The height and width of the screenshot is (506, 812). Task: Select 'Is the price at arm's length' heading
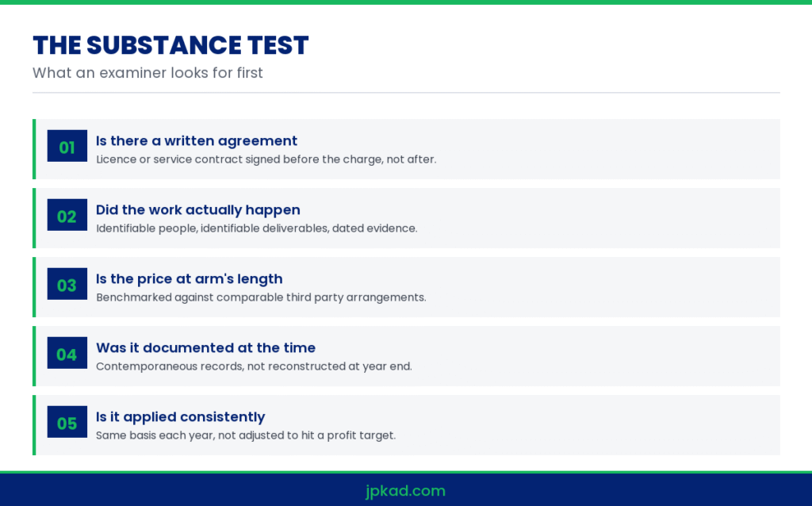click(x=189, y=278)
